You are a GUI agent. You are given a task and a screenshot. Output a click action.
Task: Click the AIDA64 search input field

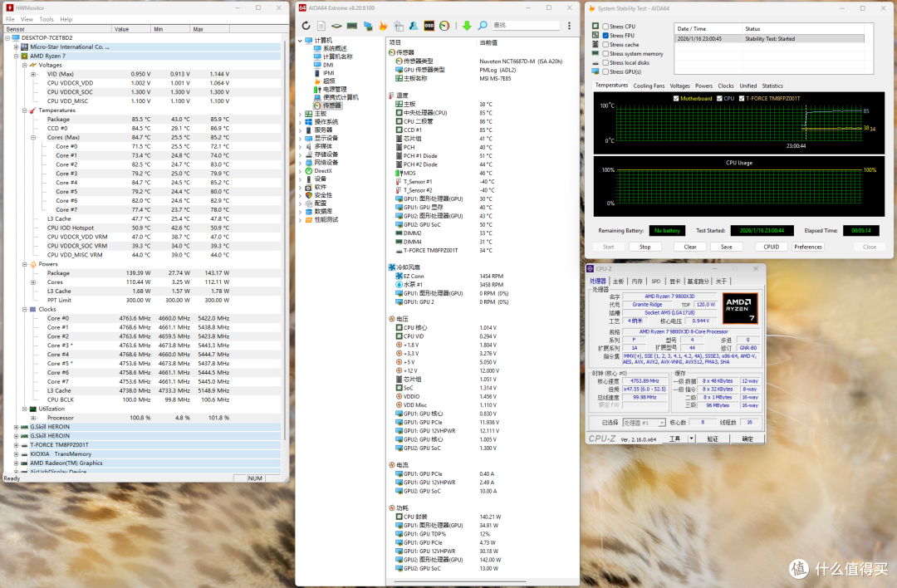tap(525, 26)
